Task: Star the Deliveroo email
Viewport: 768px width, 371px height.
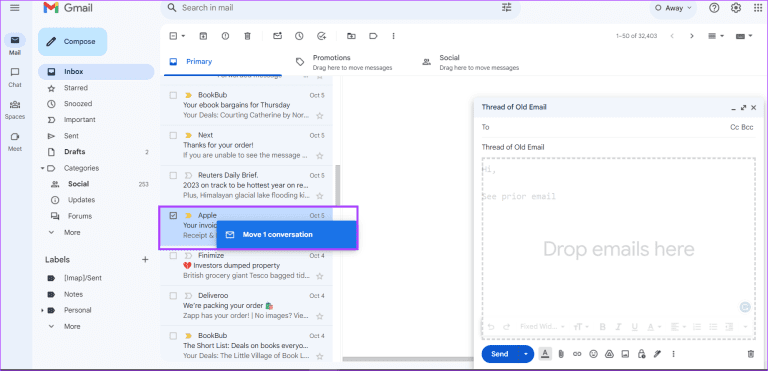Action: [x=320, y=316]
